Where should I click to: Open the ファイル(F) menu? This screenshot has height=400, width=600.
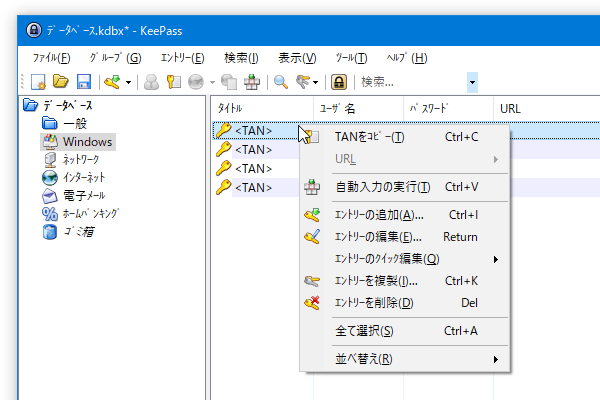tap(51, 58)
